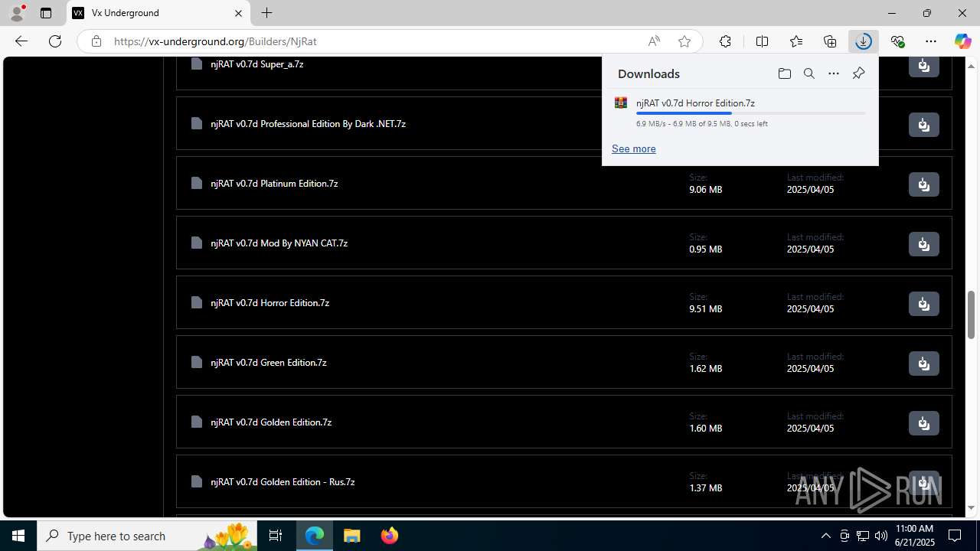The width and height of the screenshot is (980, 551).
Task: Open the Copilot icon
Action: pos(962,41)
